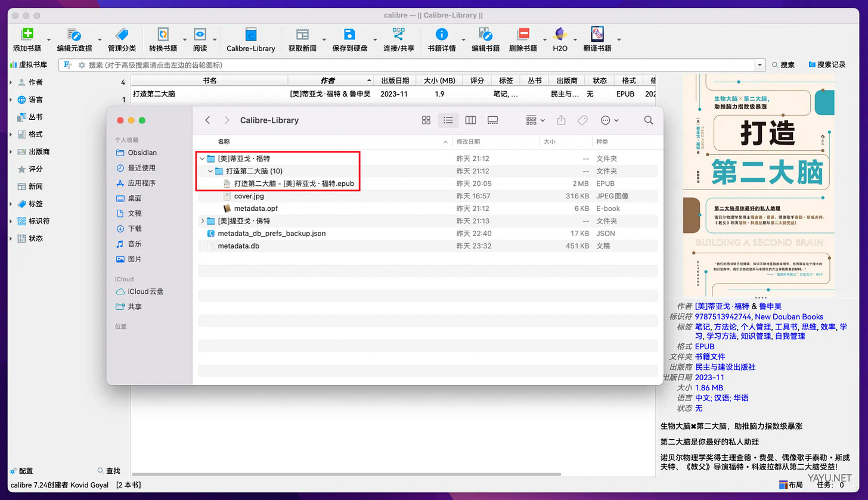Click 布局 layout button in status bar
This screenshot has height=500, width=868.
click(x=790, y=485)
